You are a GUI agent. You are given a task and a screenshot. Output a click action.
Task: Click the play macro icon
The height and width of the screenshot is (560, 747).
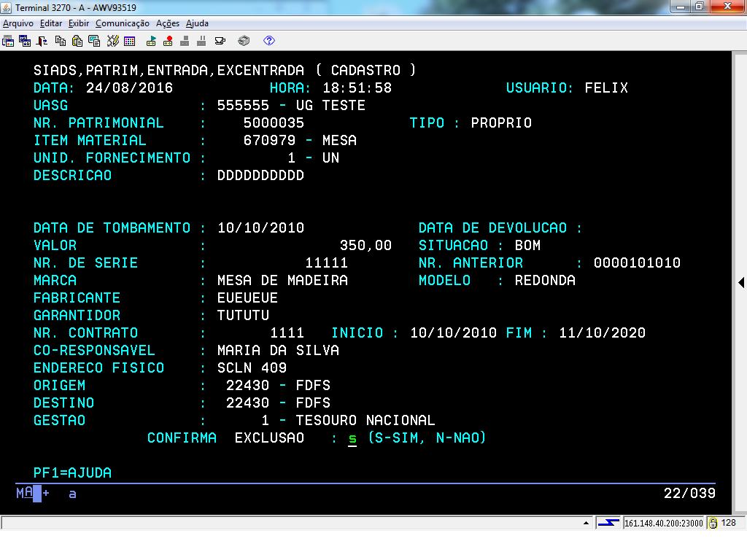coord(151,41)
